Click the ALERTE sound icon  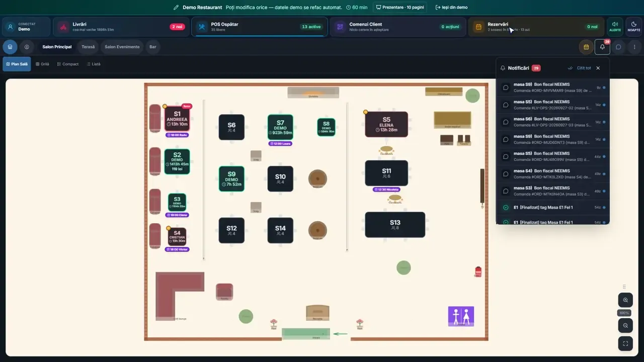615,27
